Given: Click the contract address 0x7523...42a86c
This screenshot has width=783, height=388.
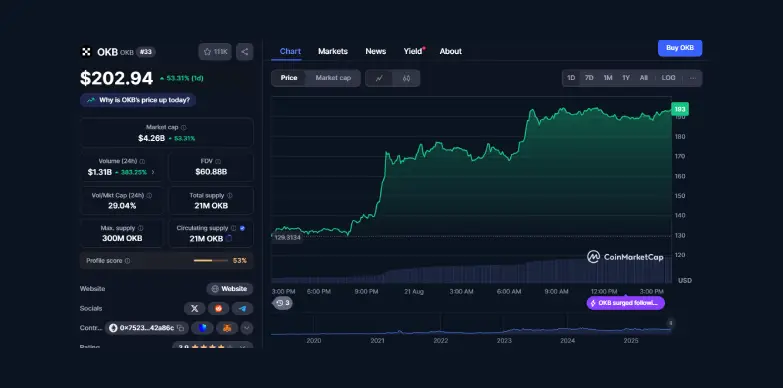Looking at the screenshot, I should [146, 328].
